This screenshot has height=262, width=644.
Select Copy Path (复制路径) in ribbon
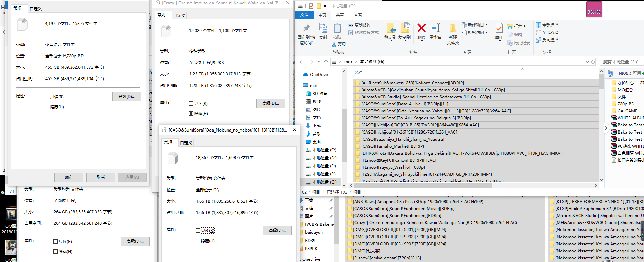click(359, 25)
